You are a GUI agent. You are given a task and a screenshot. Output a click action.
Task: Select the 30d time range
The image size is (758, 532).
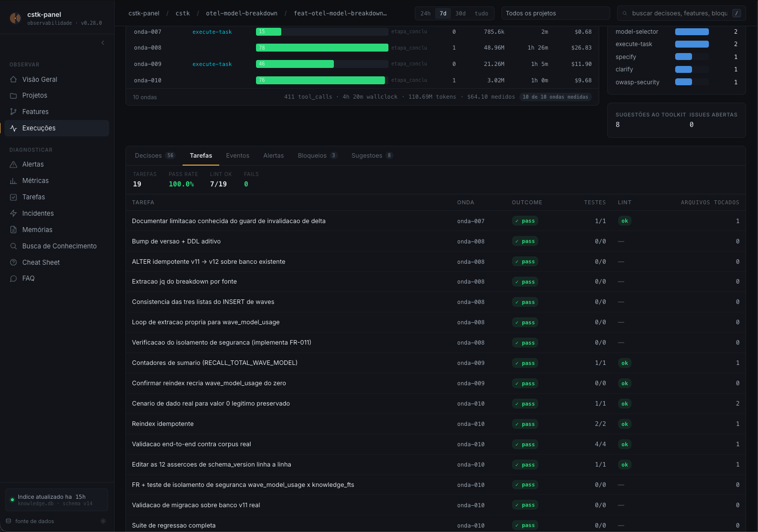[460, 13]
